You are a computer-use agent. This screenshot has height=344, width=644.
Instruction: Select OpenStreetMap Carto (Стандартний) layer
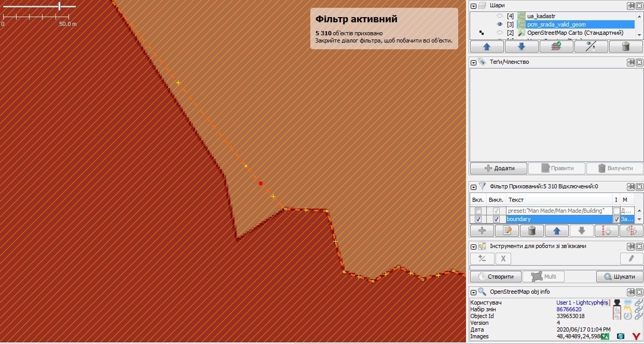[x=575, y=33]
